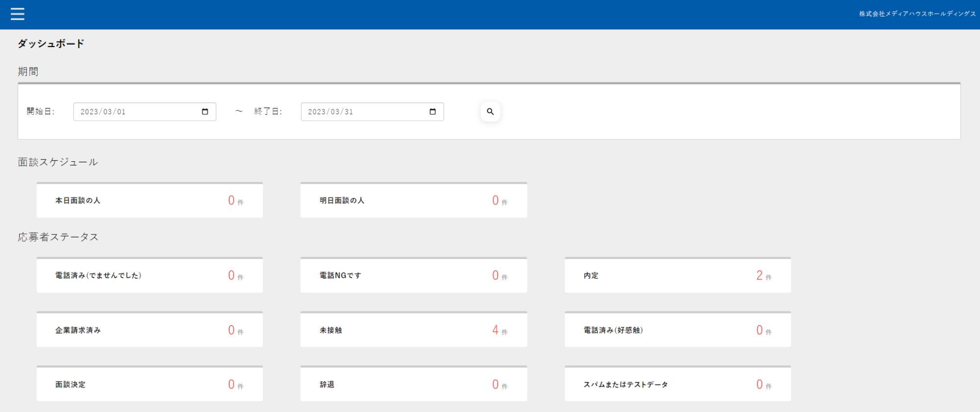Image resolution: width=980 pixels, height=412 pixels.
Task: Open the 企業請求済み status card
Action: click(149, 330)
